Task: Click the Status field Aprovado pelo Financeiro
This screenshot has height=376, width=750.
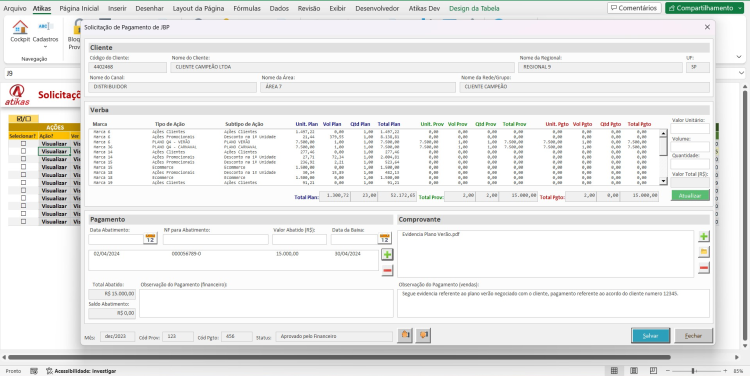Action: [x=334, y=336]
